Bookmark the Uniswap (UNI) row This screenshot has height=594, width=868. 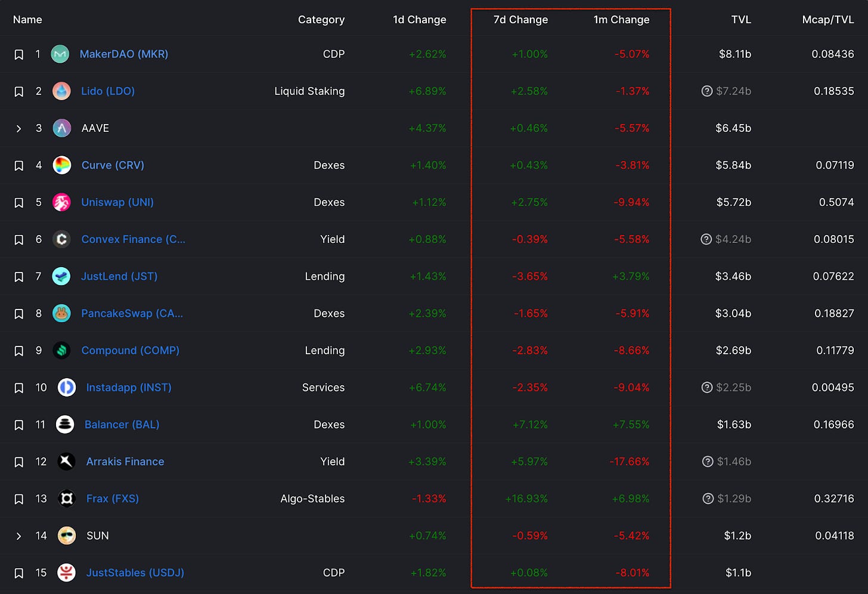pyautogui.click(x=19, y=203)
